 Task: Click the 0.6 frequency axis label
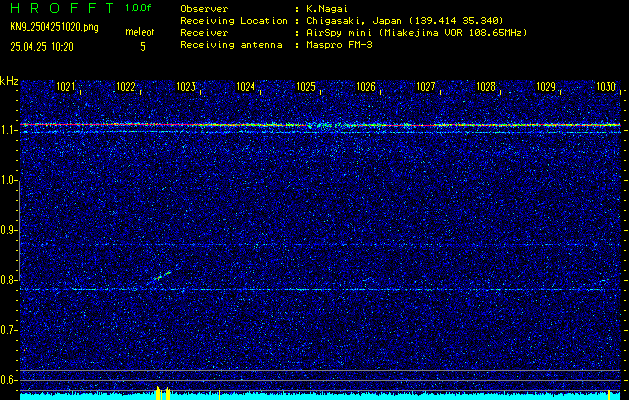click(x=8, y=380)
